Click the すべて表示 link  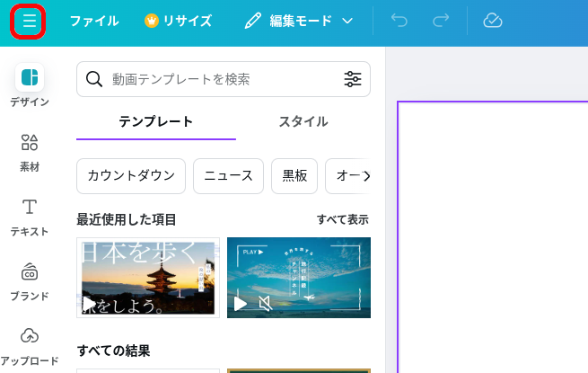pyautogui.click(x=342, y=219)
